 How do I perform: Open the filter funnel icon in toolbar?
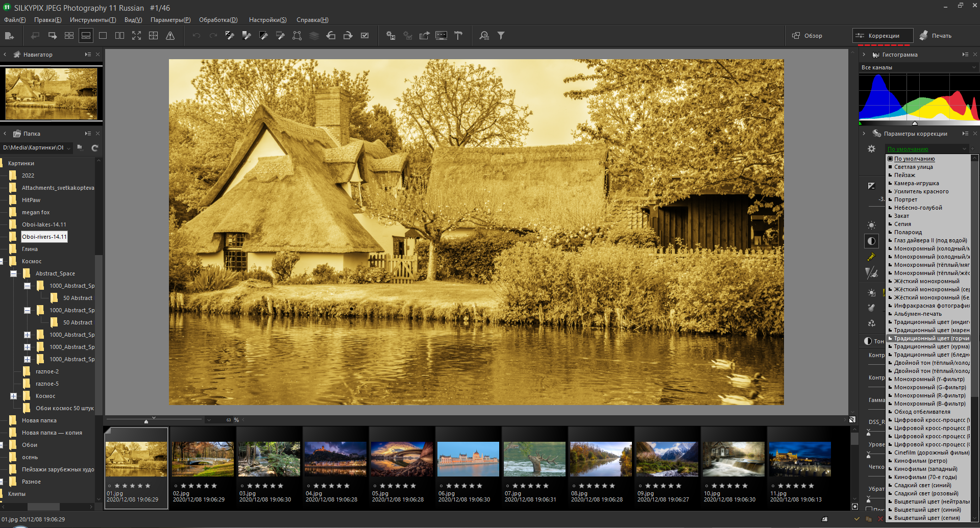[x=501, y=36]
